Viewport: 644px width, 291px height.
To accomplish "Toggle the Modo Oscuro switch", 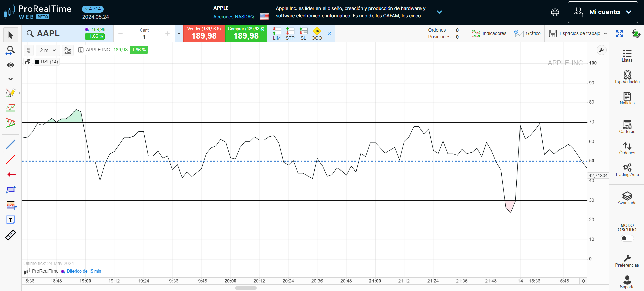I will tap(627, 238).
